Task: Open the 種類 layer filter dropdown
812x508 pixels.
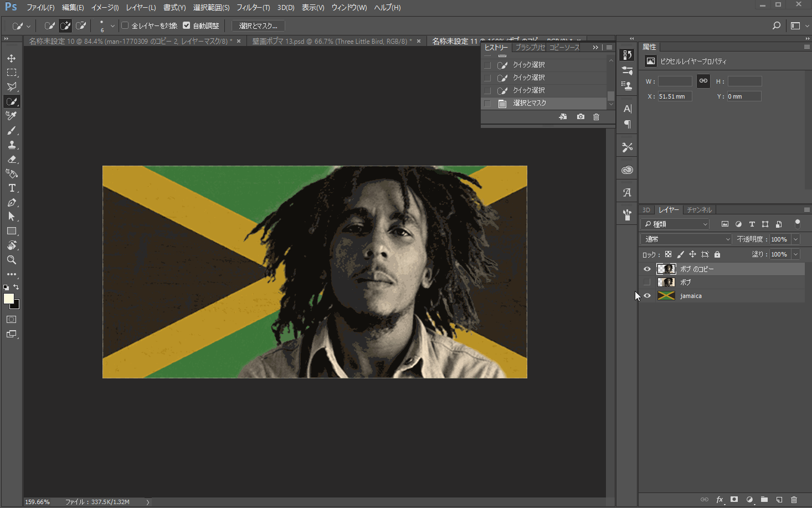Action: (x=675, y=224)
